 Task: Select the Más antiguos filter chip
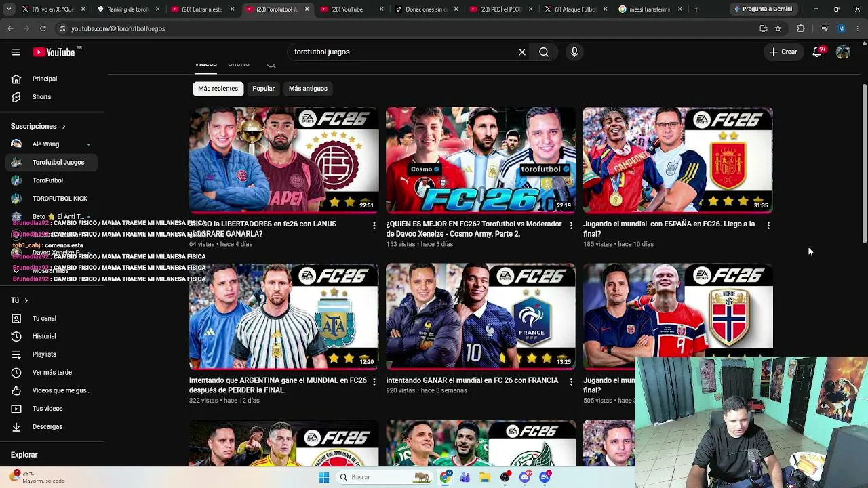point(308,89)
